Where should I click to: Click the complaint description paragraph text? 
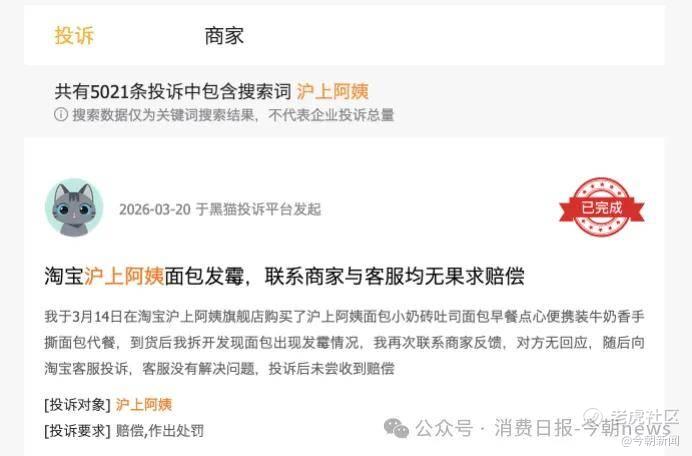[344, 342]
